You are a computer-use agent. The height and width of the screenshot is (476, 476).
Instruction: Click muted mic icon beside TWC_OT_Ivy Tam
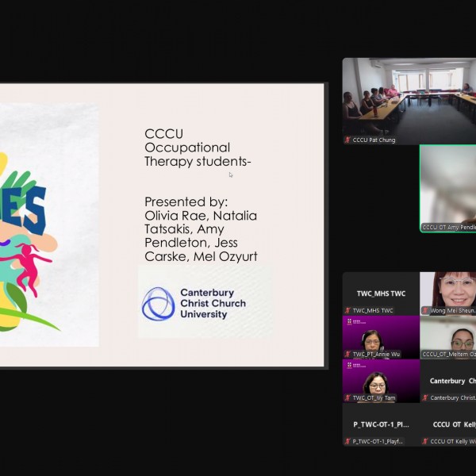pyautogui.click(x=347, y=398)
